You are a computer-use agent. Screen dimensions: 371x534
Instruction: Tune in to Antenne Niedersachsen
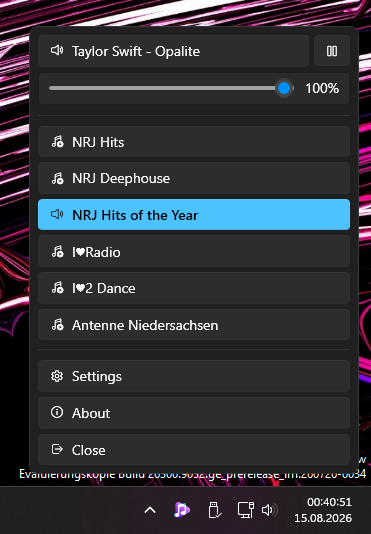click(194, 325)
